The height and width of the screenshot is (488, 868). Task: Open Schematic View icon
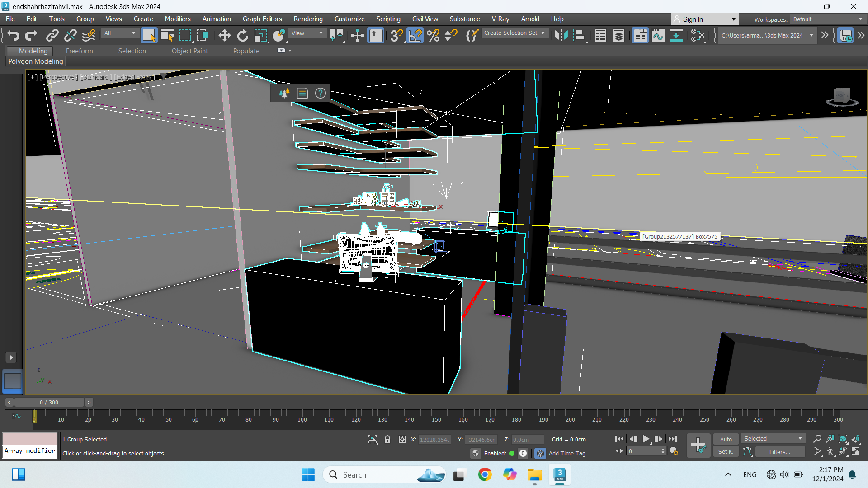[676, 35]
